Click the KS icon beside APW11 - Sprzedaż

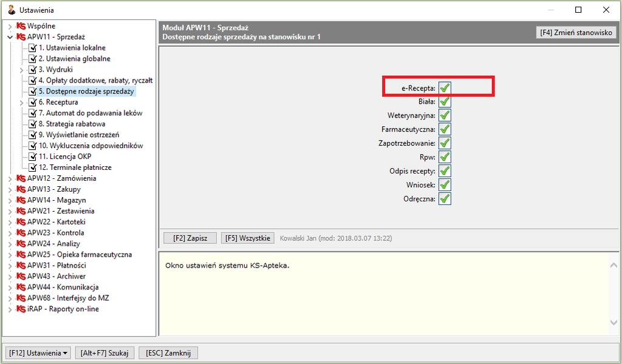click(21, 37)
